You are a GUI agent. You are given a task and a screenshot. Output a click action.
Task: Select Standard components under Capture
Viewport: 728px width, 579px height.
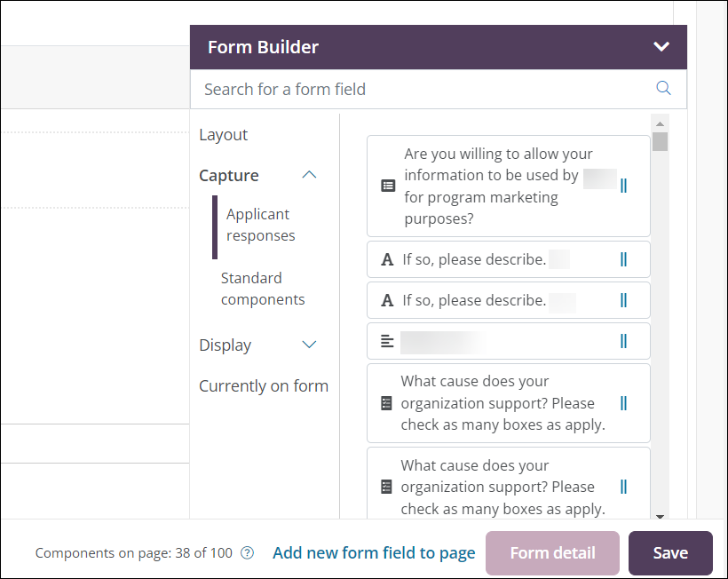[x=263, y=289]
